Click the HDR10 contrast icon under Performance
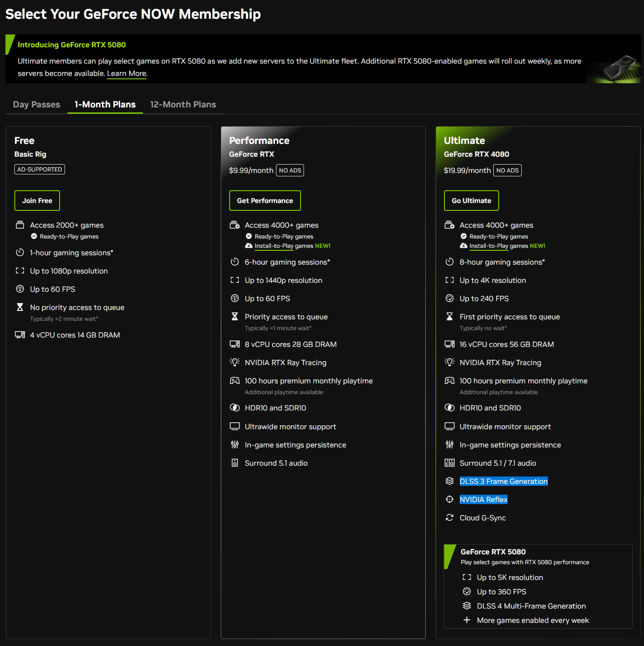Screen dimensions: 644x646 [x=235, y=408]
